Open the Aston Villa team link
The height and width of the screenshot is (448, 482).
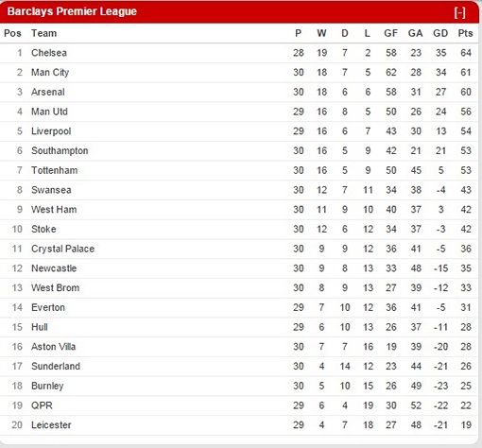[x=53, y=347]
